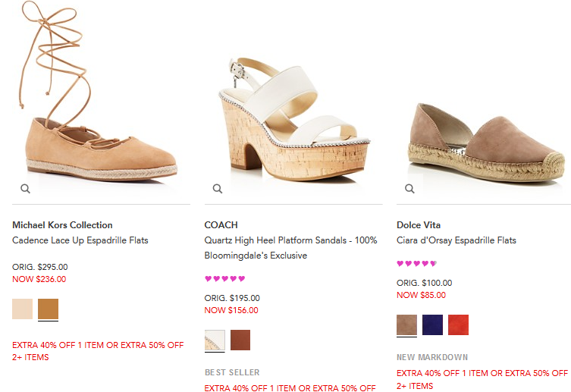The width and height of the screenshot is (571, 392).
Task: Open Michael Kors Collection brand link
Action: point(62,225)
